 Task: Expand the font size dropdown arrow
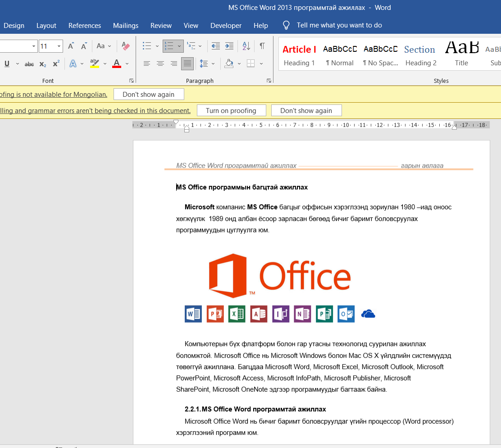(59, 46)
